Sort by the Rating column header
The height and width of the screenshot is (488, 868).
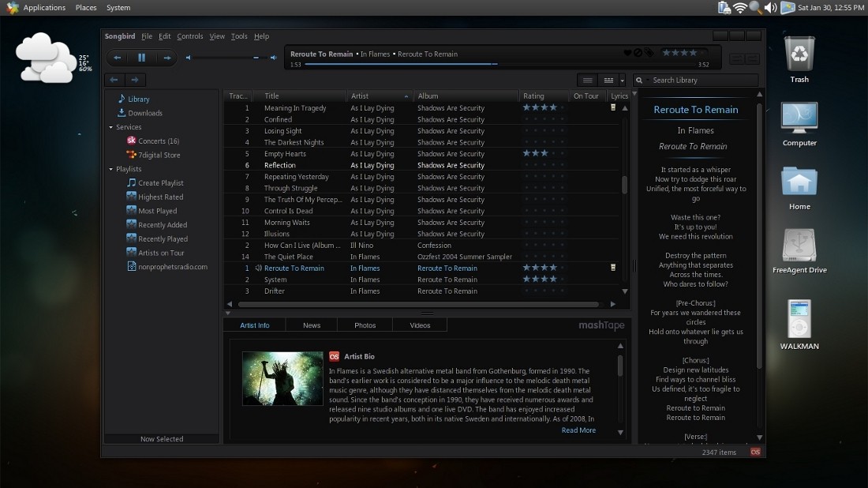tap(544, 96)
